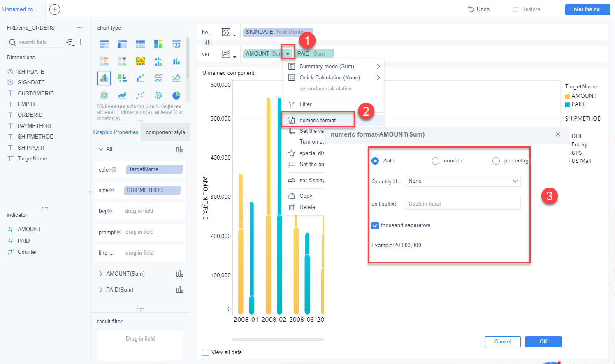Image resolution: width=615 pixels, height=364 pixels.
Task: Pick the multi-series line chart icon
Action: click(176, 78)
